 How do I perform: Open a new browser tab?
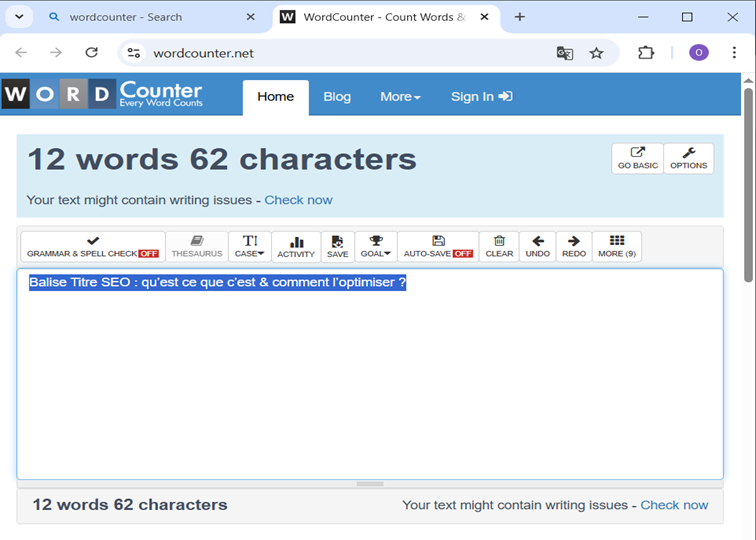pyautogui.click(x=519, y=17)
